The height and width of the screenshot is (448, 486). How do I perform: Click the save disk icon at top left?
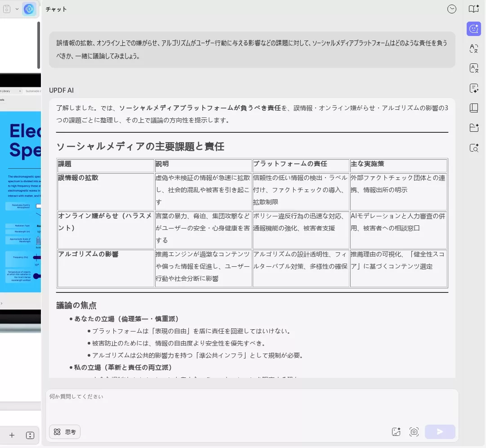6,9
